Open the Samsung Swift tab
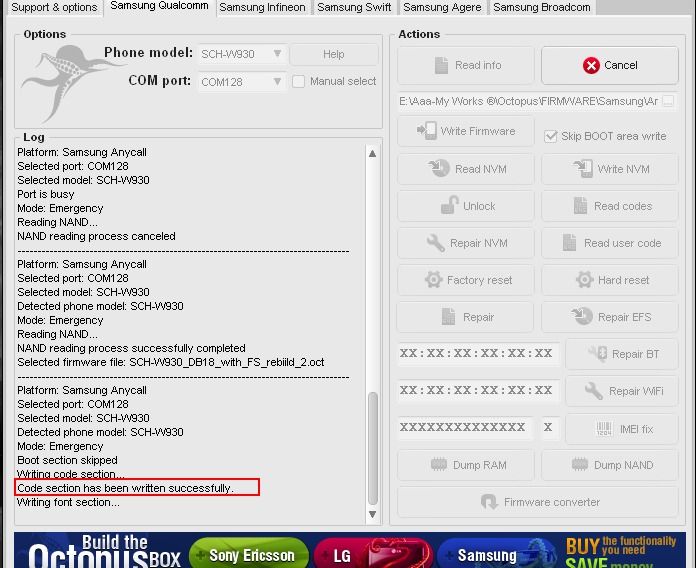Screen dimensions: 696x568 pyautogui.click(x=354, y=8)
